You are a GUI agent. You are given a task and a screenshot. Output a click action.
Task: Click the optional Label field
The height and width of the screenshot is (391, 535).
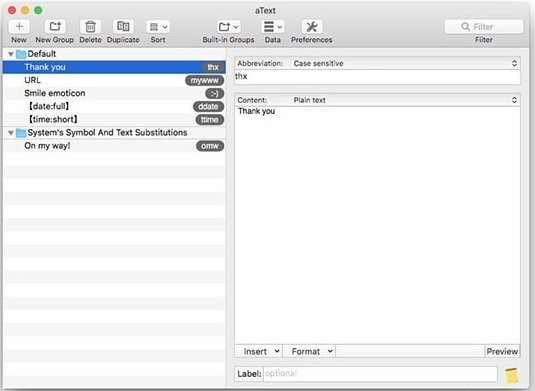(380, 374)
